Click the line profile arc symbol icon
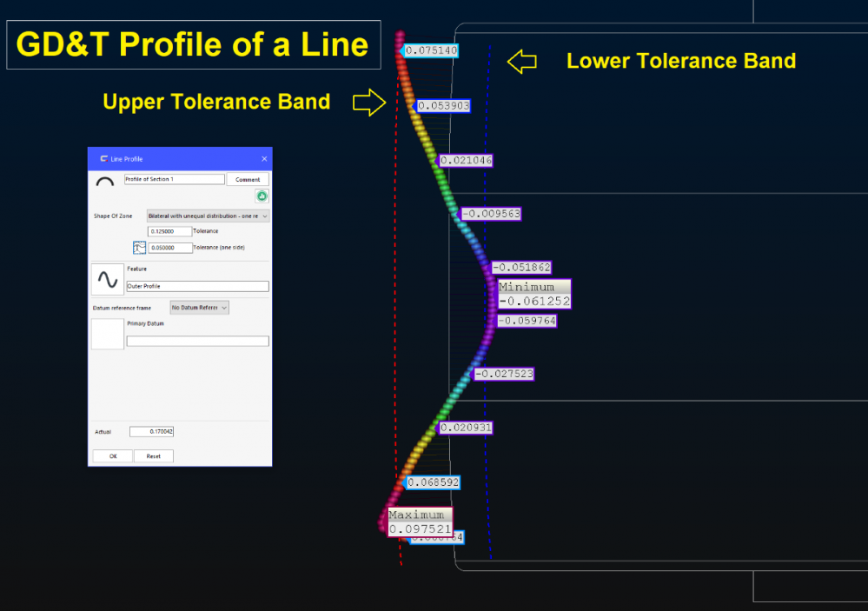868x611 pixels. coord(104,182)
